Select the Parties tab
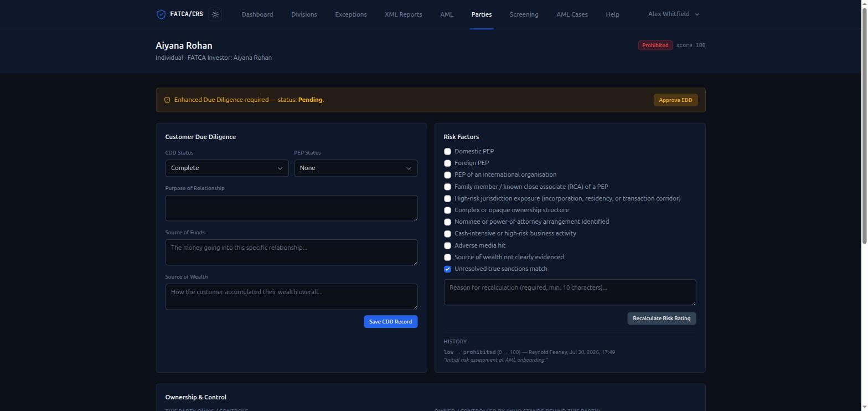 tap(482, 14)
